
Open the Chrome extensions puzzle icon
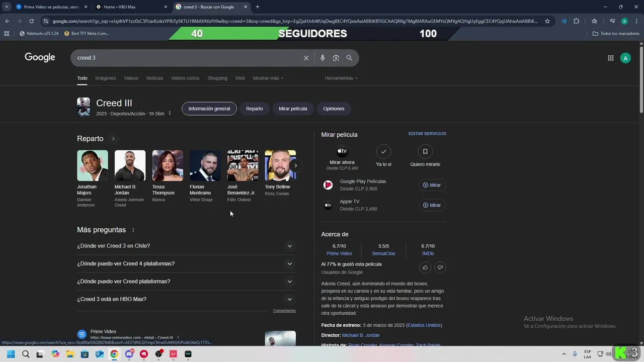(x=577, y=21)
